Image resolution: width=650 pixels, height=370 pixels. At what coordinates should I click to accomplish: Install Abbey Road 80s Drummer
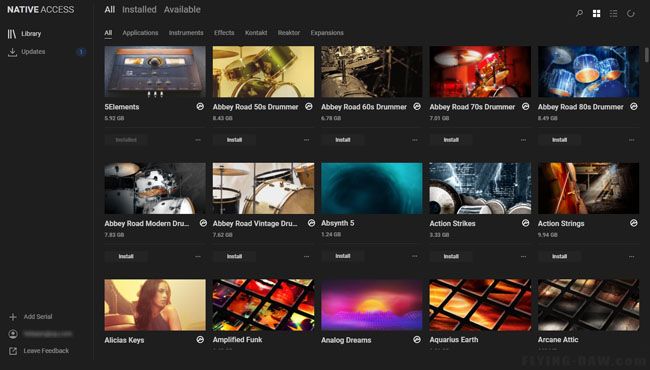pyautogui.click(x=559, y=140)
